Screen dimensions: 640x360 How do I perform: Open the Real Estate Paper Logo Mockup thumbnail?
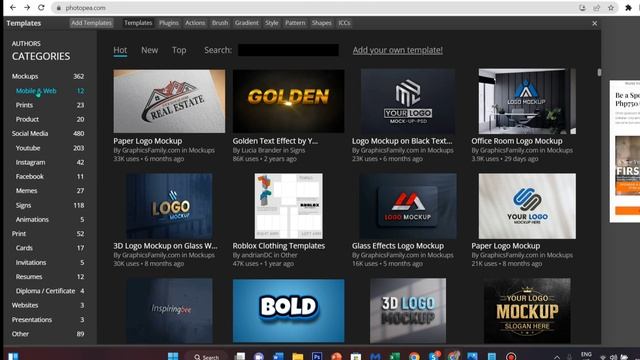169,101
